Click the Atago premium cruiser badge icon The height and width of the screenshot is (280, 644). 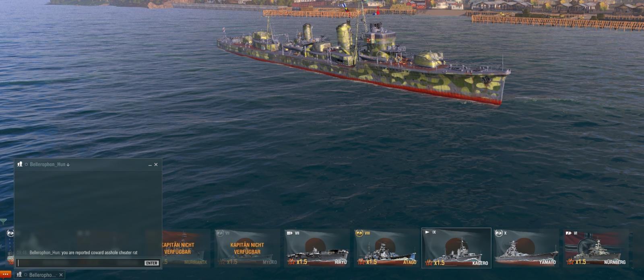[359, 233]
